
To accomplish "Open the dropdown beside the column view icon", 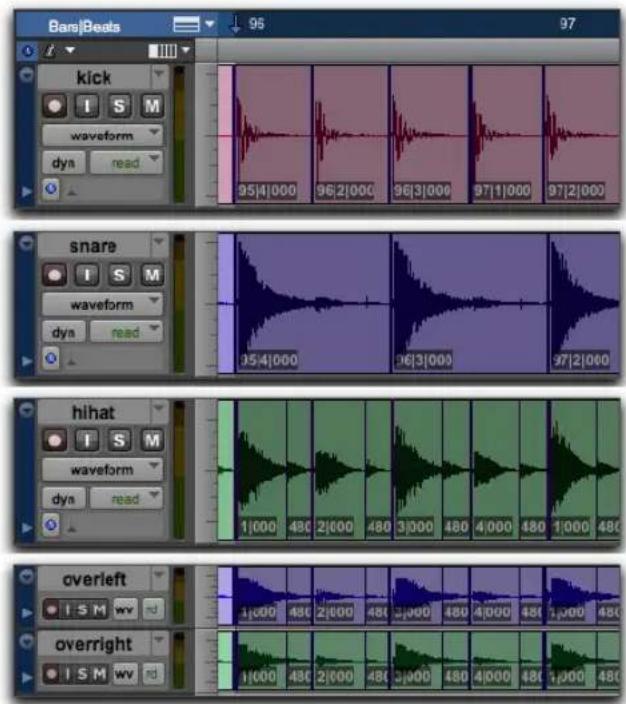I will point(186,50).
